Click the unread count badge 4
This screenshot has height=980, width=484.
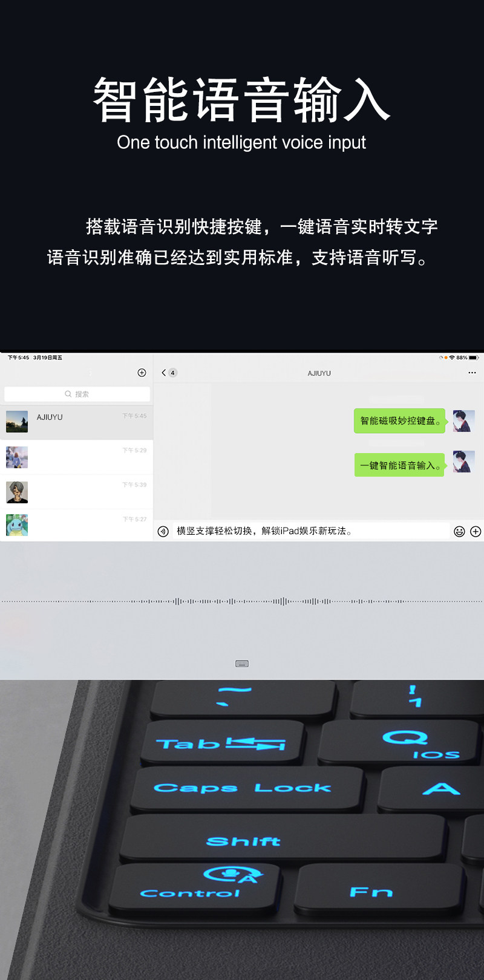pyautogui.click(x=172, y=373)
